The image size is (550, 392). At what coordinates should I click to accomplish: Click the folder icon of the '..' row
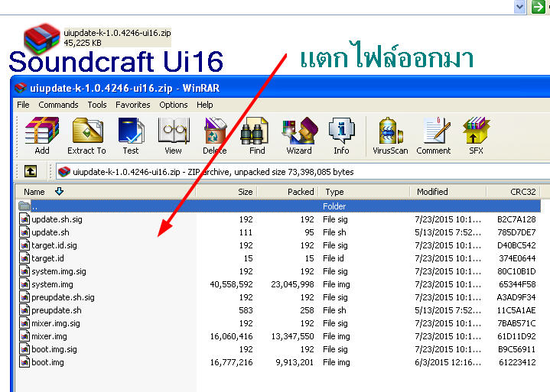24,206
